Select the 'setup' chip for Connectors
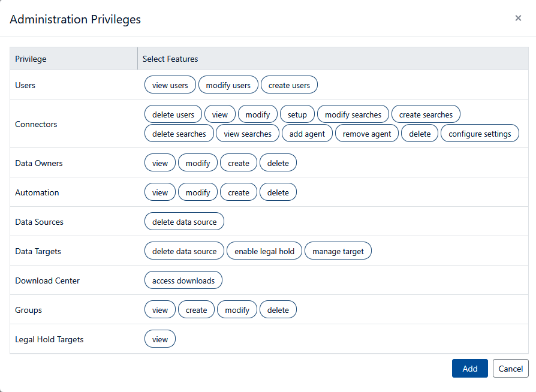 coord(297,114)
